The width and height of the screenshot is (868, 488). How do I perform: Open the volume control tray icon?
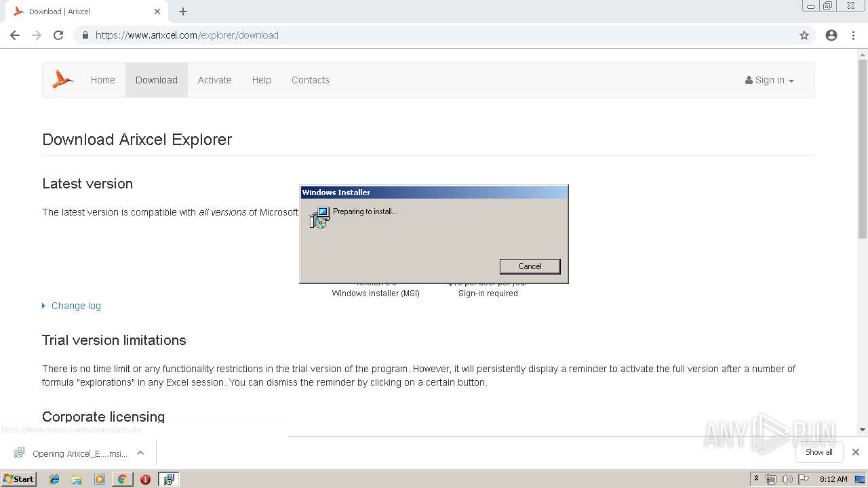(x=787, y=479)
